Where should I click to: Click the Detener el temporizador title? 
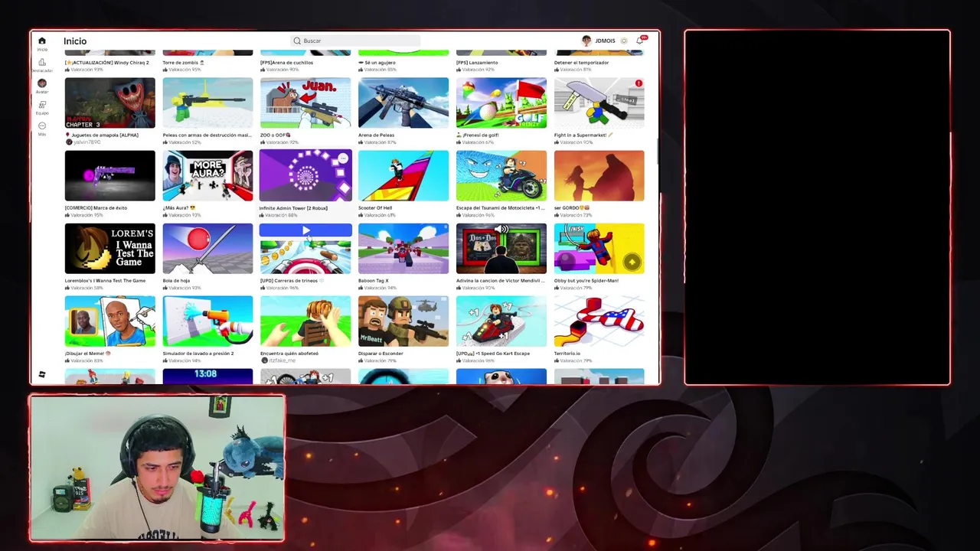point(582,63)
